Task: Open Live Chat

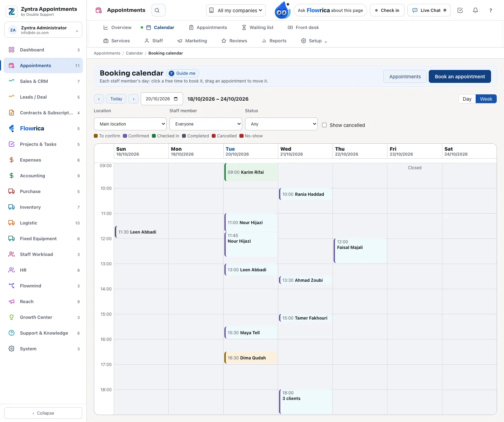Action: [x=429, y=10]
